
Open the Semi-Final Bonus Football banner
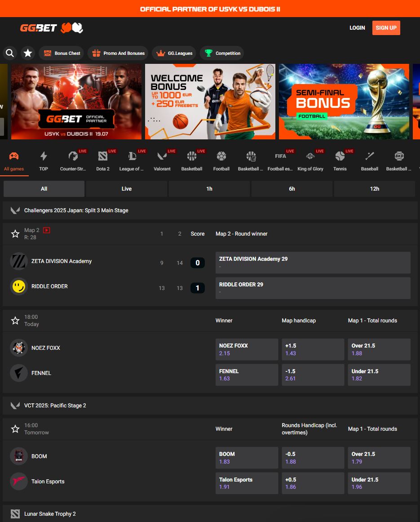[x=344, y=102]
